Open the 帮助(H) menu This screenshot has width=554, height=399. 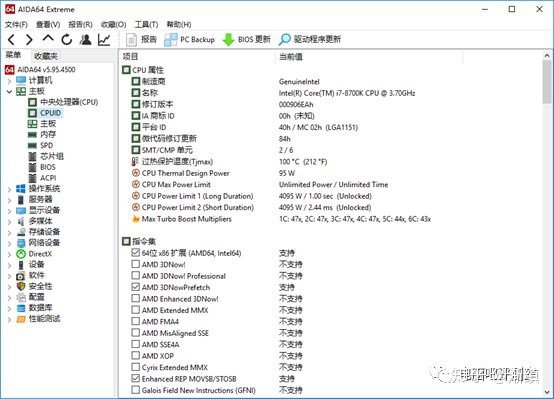pos(179,24)
